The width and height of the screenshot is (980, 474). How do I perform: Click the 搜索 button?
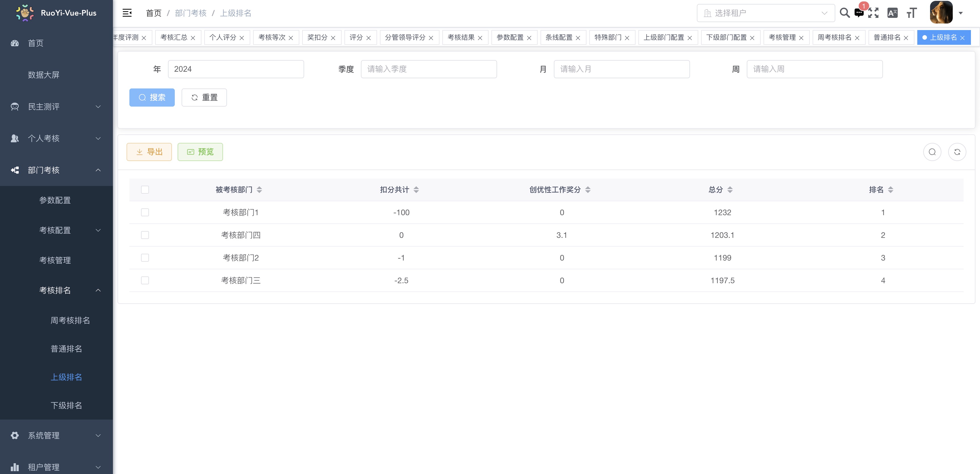coord(152,98)
